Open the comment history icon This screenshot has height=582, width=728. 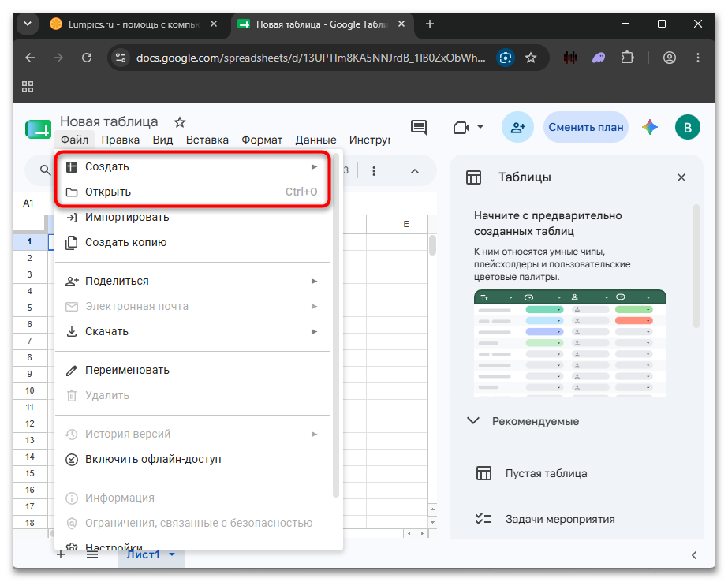(x=419, y=127)
